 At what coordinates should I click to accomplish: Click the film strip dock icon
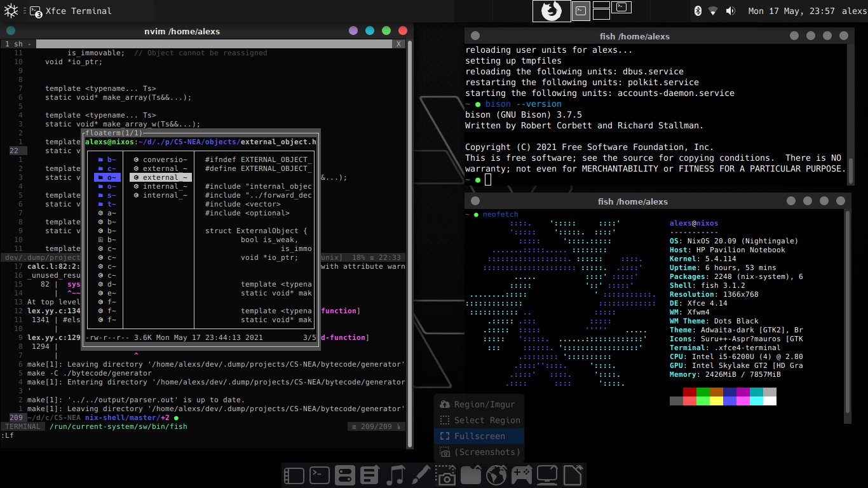294,475
